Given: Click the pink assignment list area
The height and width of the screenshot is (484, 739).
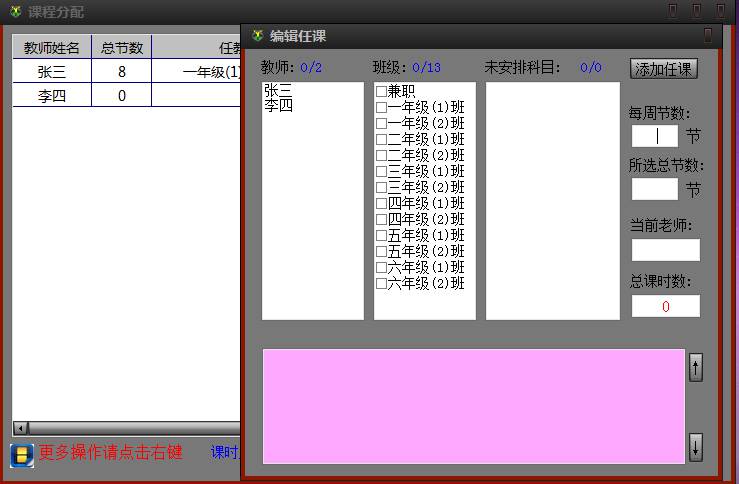Looking at the screenshot, I should pyautogui.click(x=474, y=406).
